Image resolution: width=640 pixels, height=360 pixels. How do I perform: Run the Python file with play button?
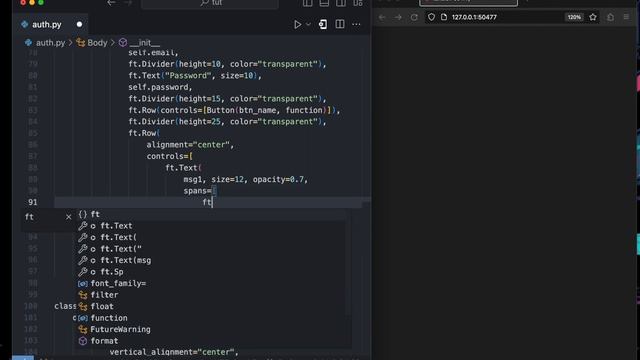click(x=298, y=24)
